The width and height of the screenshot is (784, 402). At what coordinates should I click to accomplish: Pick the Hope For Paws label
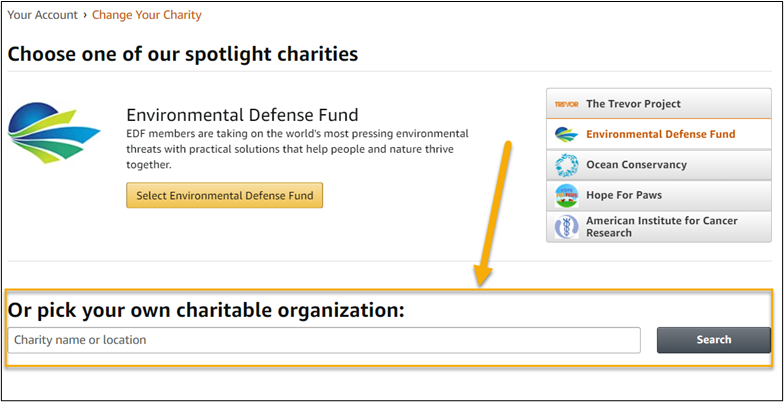pyautogui.click(x=624, y=195)
